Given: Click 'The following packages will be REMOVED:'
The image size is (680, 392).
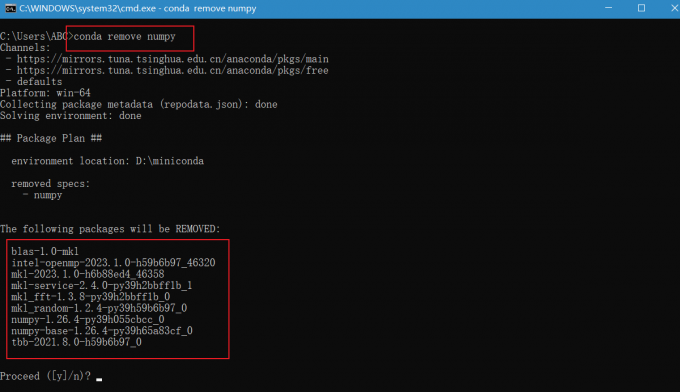Looking at the screenshot, I should [x=110, y=229].
